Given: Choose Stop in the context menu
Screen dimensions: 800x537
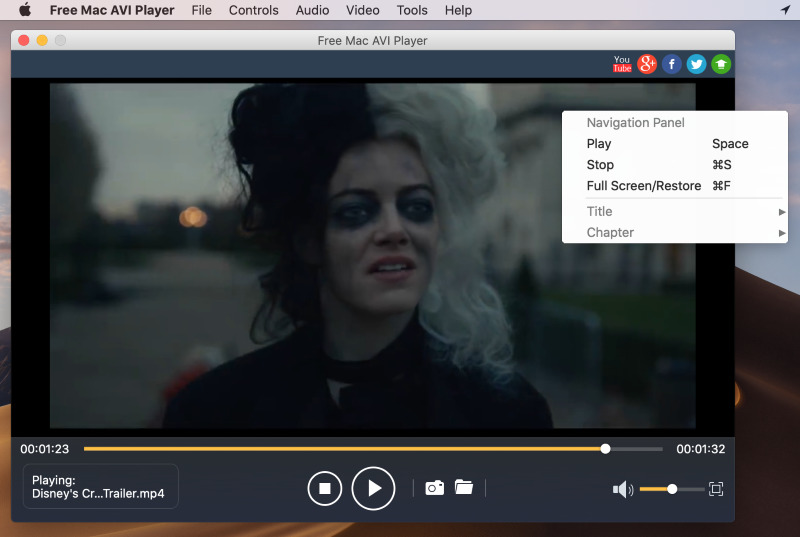Looking at the screenshot, I should click(x=674, y=165).
